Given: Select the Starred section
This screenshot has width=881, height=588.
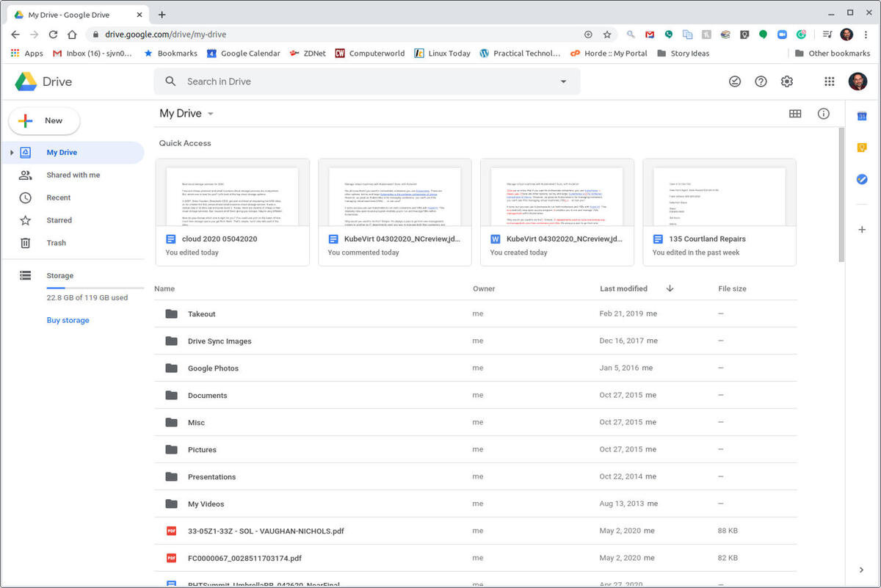Looking at the screenshot, I should tap(59, 219).
